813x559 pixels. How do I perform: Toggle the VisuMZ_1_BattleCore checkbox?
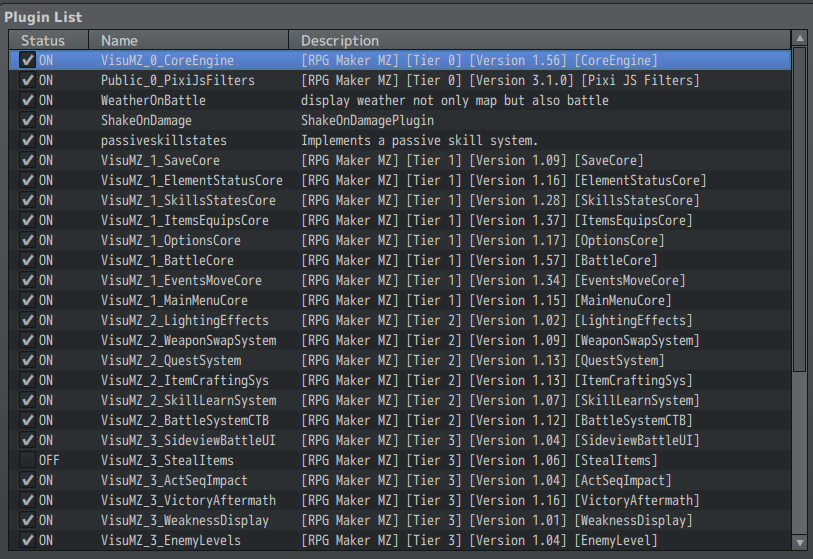tap(27, 260)
